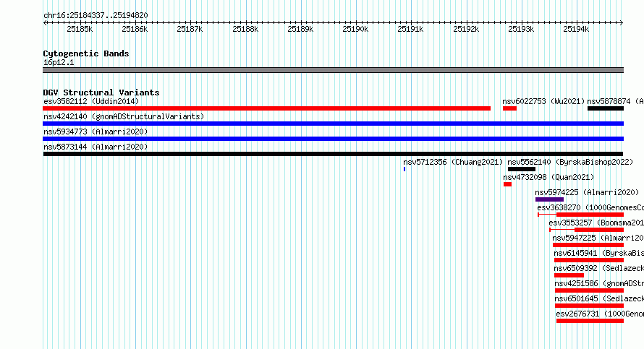The image size is (644, 349).
Task: Open the nsv6509392 variant label
Action: tap(599, 268)
